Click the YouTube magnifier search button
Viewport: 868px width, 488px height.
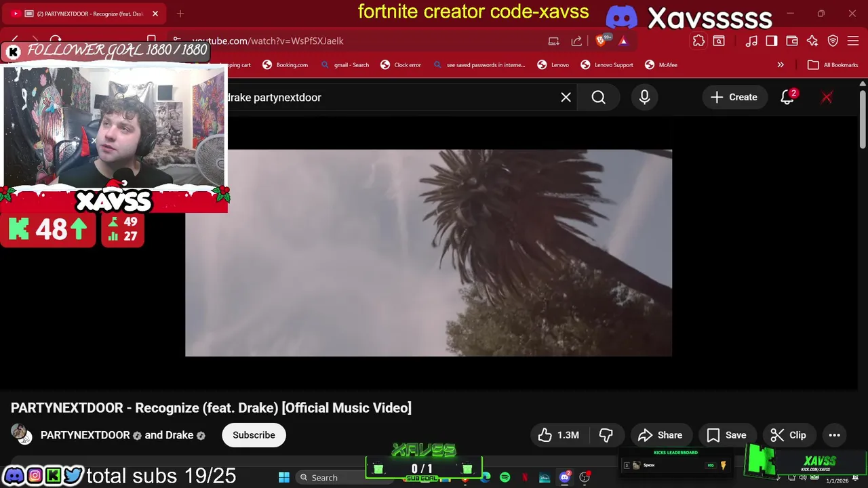pos(598,98)
